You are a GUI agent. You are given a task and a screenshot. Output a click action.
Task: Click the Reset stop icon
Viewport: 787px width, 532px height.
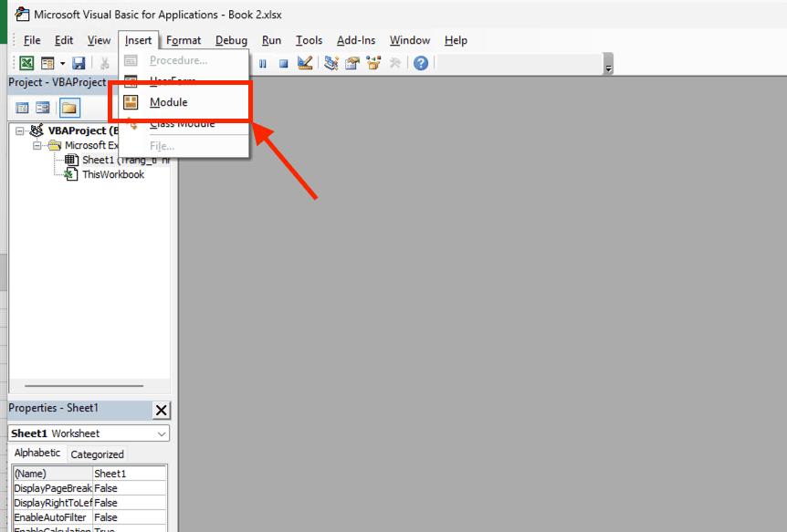[284, 64]
